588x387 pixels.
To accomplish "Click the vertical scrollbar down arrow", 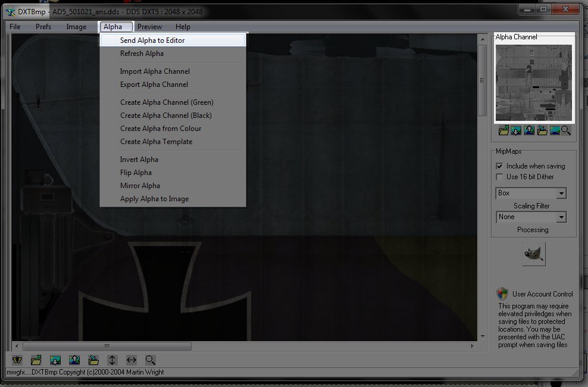I will [482, 336].
